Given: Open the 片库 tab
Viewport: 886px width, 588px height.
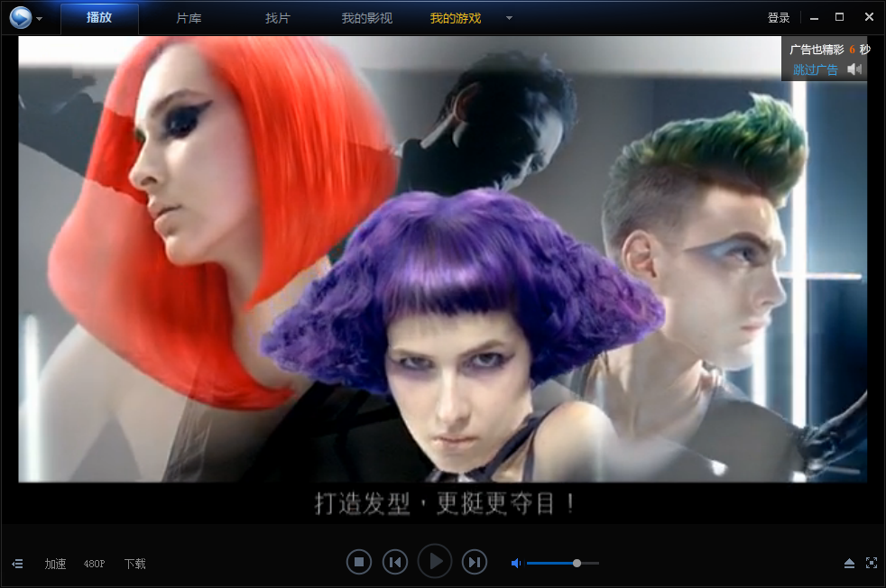Looking at the screenshot, I should [189, 19].
